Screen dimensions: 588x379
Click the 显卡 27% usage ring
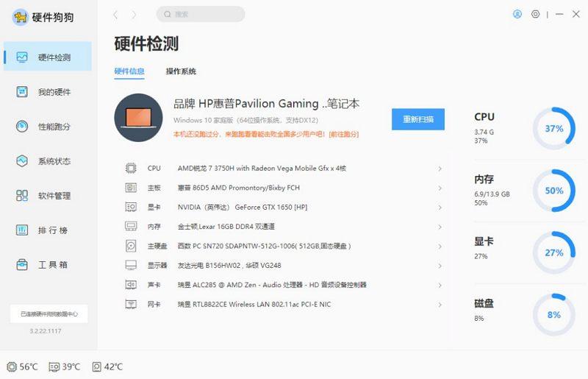pyautogui.click(x=554, y=252)
